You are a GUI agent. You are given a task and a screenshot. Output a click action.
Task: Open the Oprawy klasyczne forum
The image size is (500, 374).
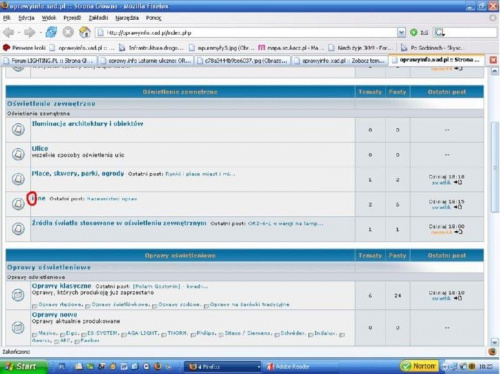(x=61, y=286)
